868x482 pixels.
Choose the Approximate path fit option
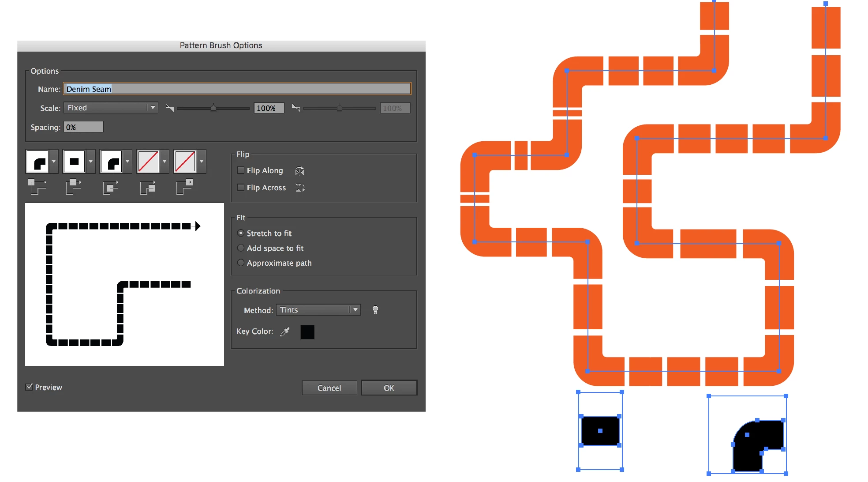(241, 263)
